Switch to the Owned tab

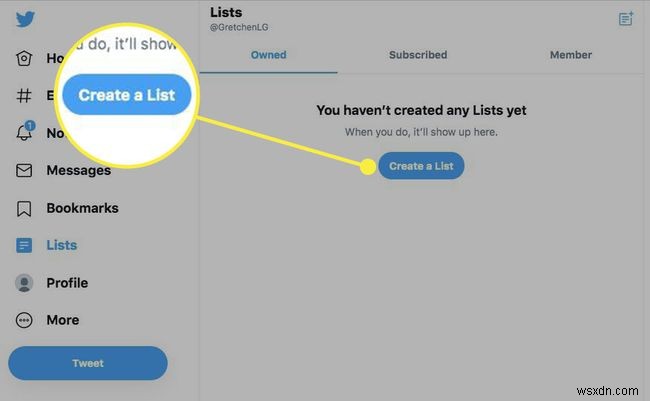point(268,55)
